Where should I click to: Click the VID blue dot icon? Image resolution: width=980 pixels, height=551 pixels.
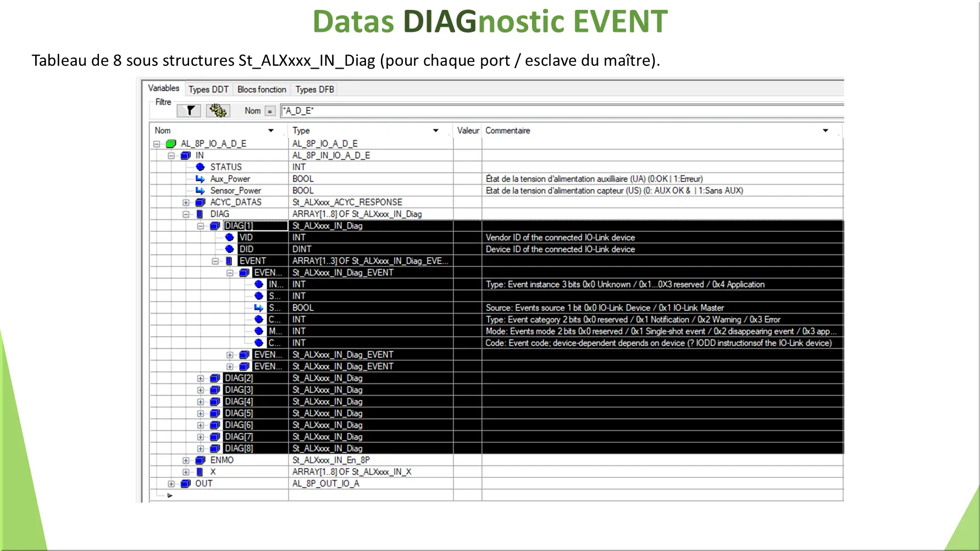point(230,237)
